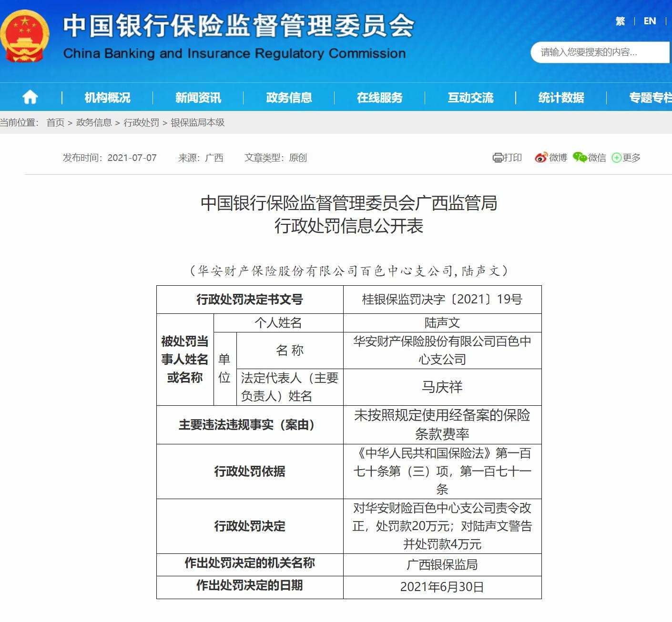The image size is (672, 622).
Task: Open the 在线服务 menu
Action: (x=380, y=98)
